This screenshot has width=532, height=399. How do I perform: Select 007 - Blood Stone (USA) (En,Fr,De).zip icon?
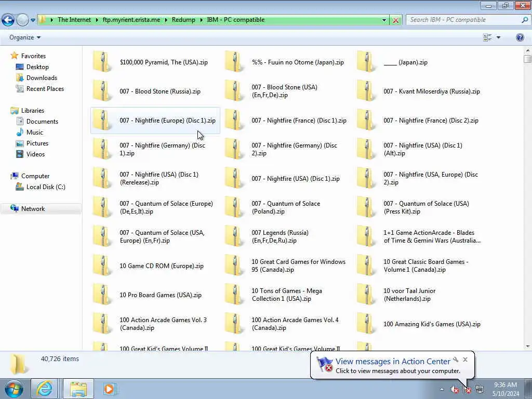[x=234, y=91]
